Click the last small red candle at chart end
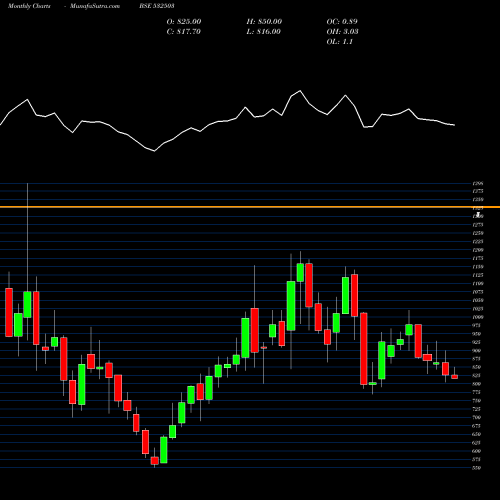The height and width of the screenshot is (500, 500). [x=455, y=377]
